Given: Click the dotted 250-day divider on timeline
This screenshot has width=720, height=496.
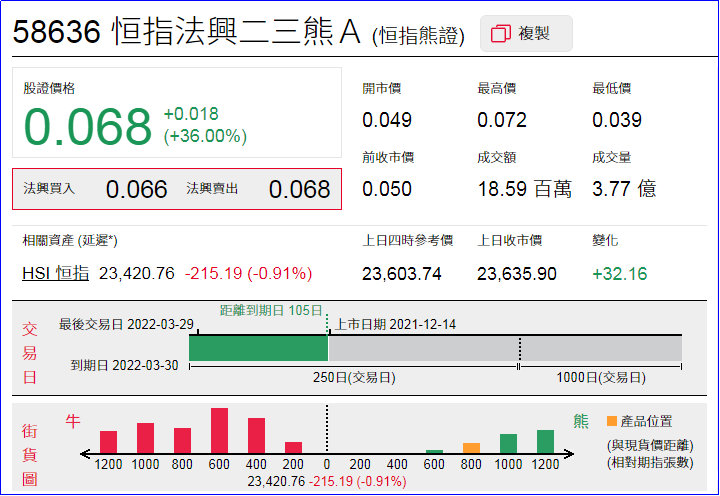Looking at the screenshot, I should coord(519,348).
